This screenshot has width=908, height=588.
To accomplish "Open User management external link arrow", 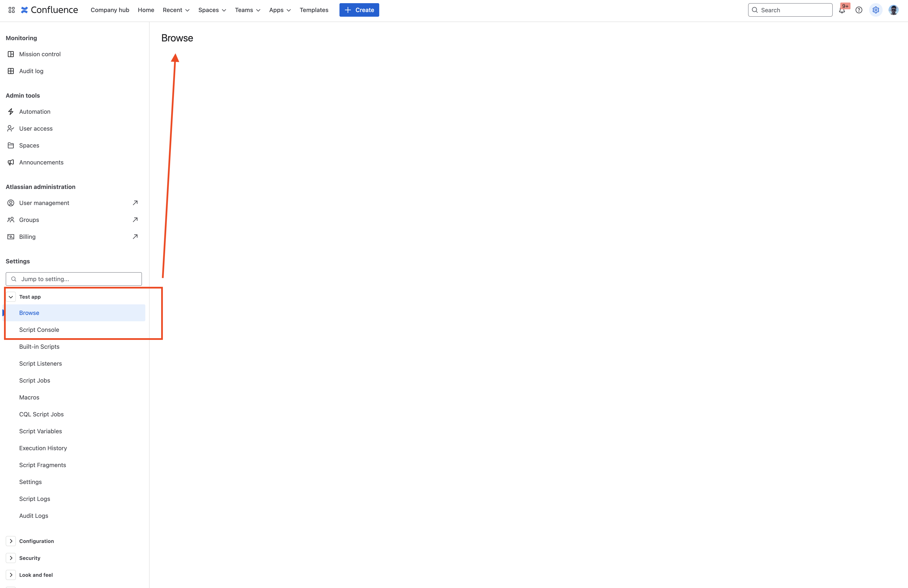I will (x=135, y=203).
